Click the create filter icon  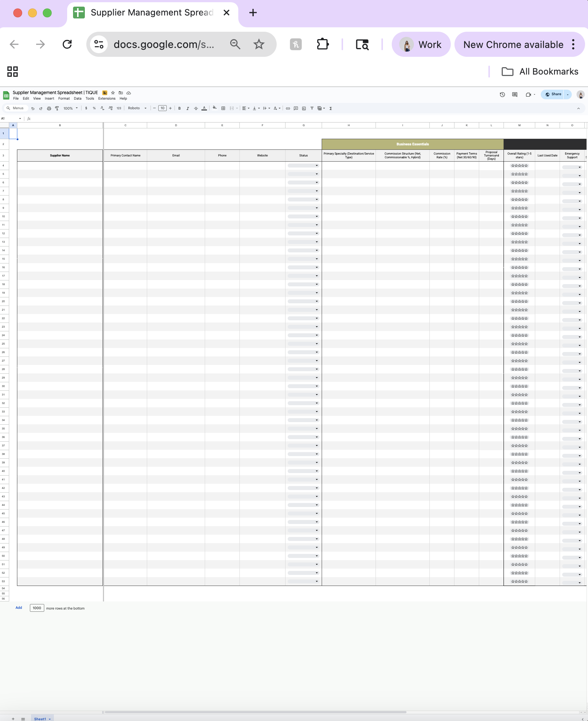point(312,108)
